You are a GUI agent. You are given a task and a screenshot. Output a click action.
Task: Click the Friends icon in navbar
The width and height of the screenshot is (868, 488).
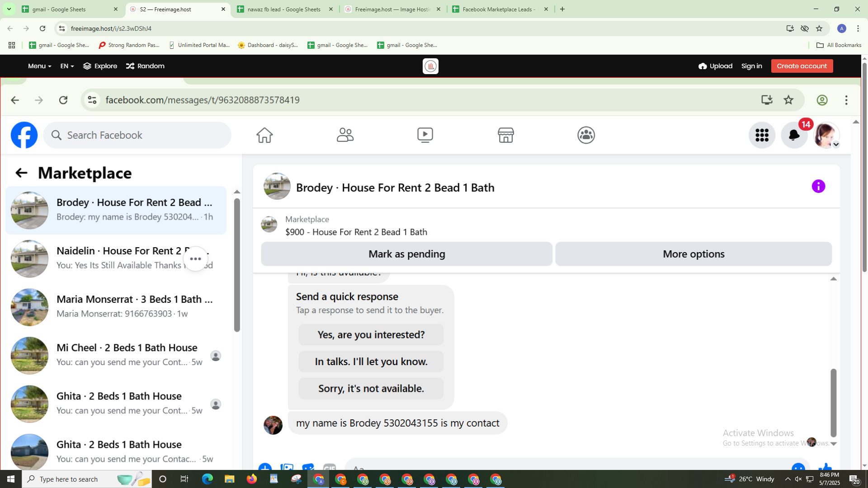coord(345,135)
